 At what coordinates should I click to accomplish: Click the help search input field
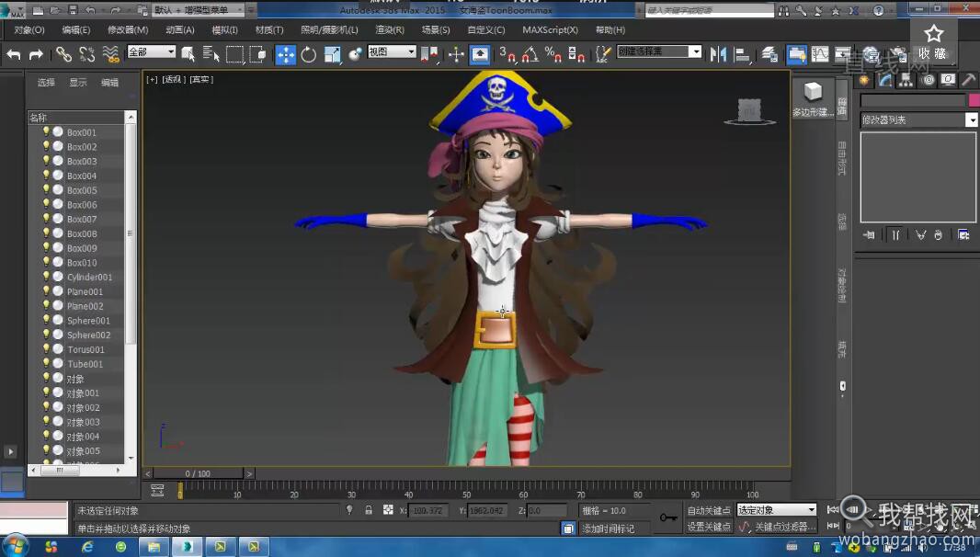pos(709,10)
